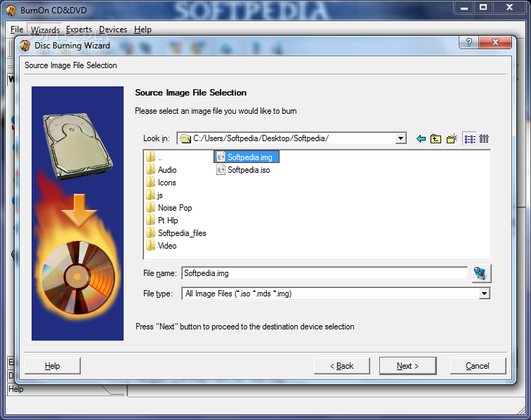The width and height of the screenshot is (531, 420).
Task: Click the Help button at wizard bottom
Action: tap(53, 366)
